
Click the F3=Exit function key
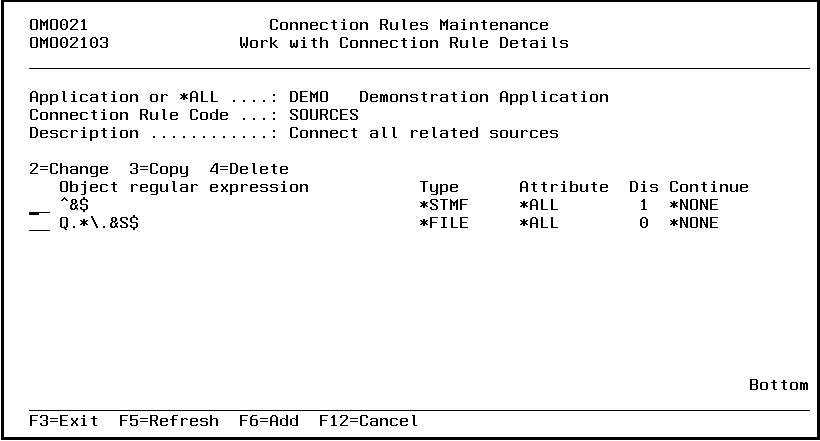coord(64,421)
